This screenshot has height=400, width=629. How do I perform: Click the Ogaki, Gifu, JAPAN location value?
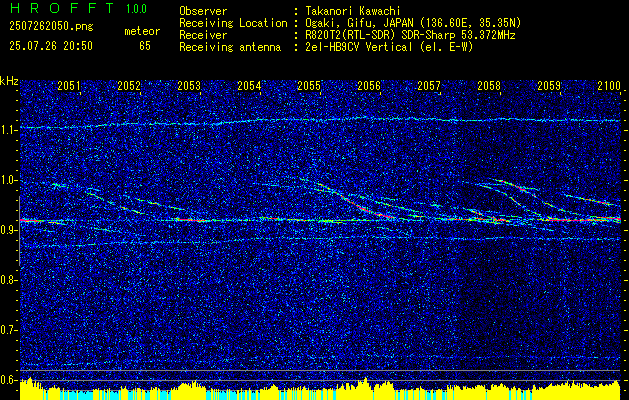click(x=413, y=23)
